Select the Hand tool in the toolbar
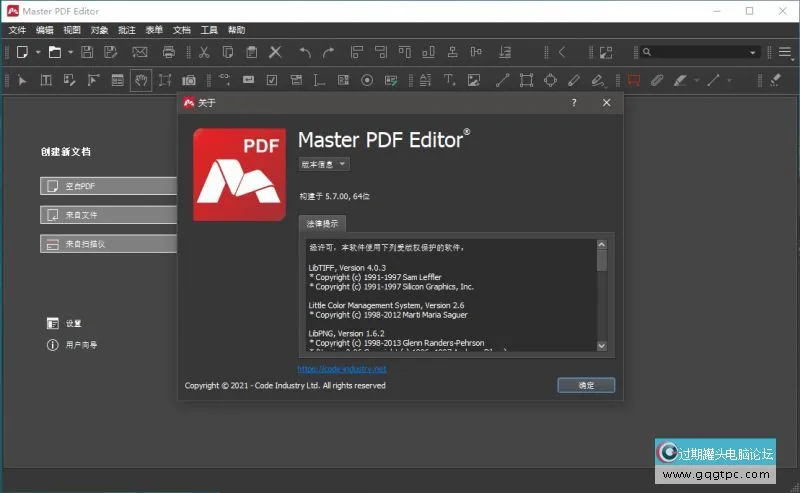 pos(141,80)
